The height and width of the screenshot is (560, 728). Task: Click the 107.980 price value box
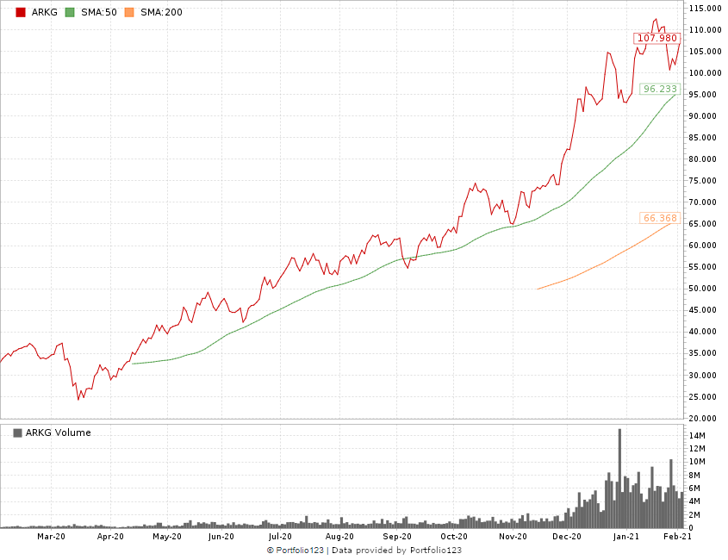tap(657, 38)
